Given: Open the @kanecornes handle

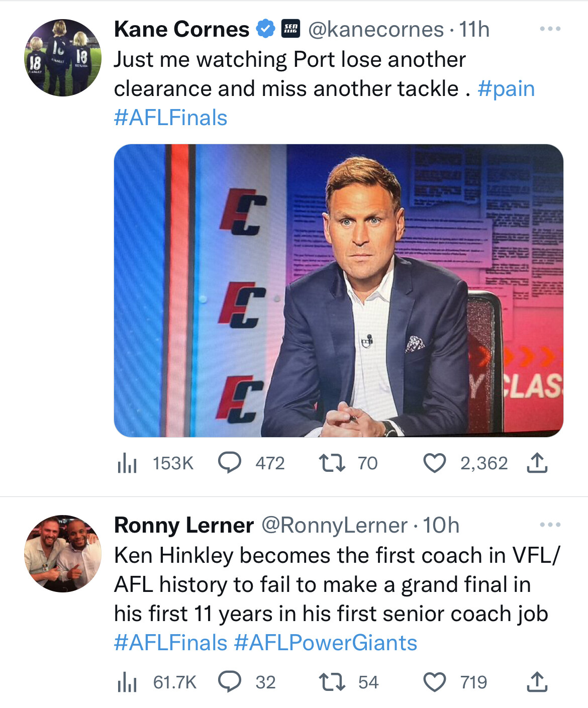Looking at the screenshot, I should (376, 30).
